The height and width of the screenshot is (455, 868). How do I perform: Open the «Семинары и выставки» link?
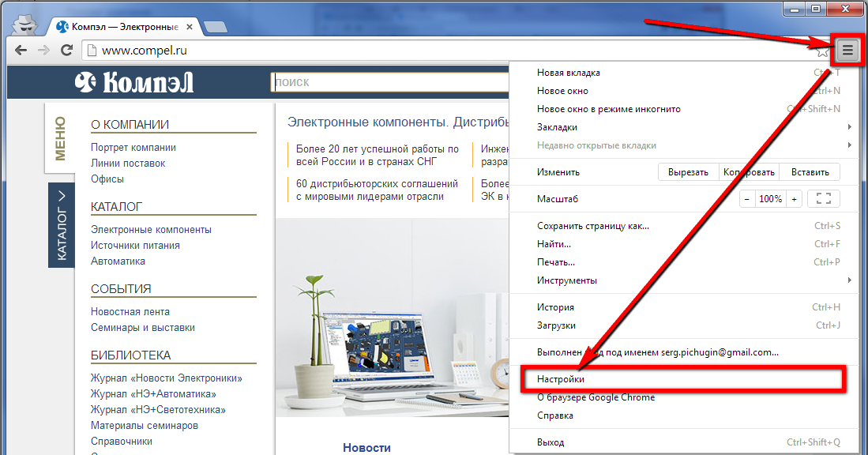[143, 328]
